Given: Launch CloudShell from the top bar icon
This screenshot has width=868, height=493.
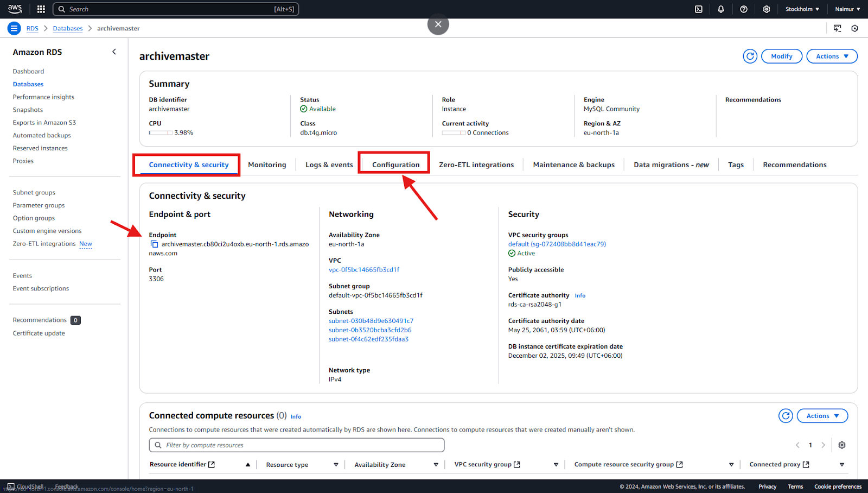Looking at the screenshot, I should (699, 9).
